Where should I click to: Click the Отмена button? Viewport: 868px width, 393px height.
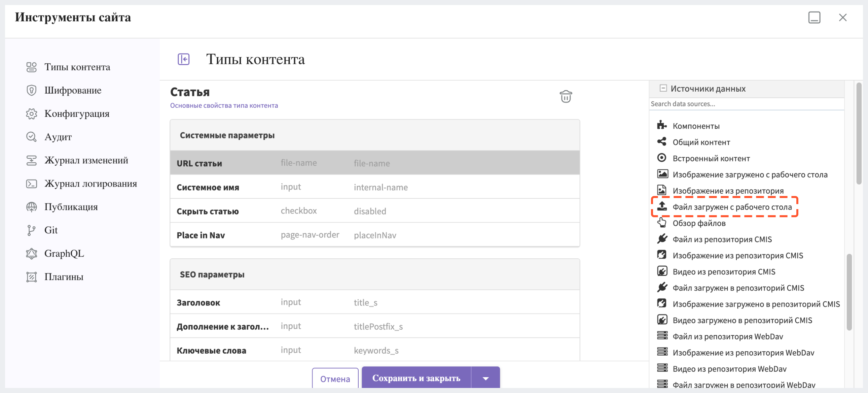[335, 379]
